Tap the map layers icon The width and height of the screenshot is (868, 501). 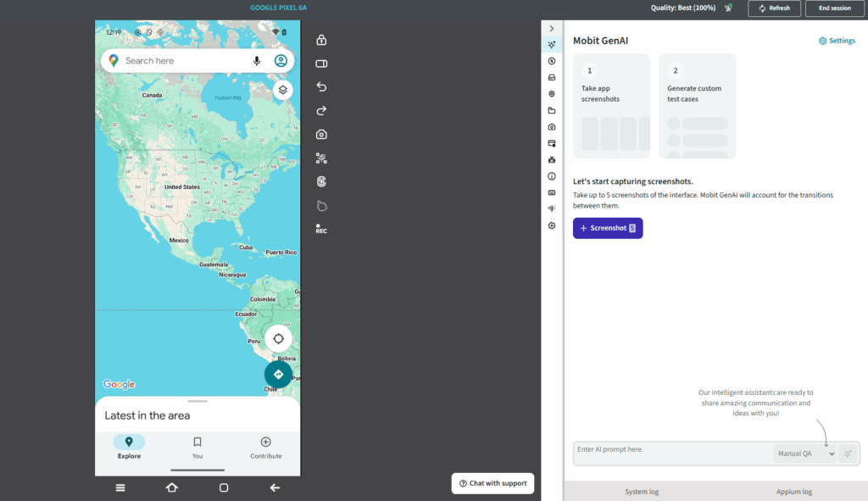(x=283, y=90)
